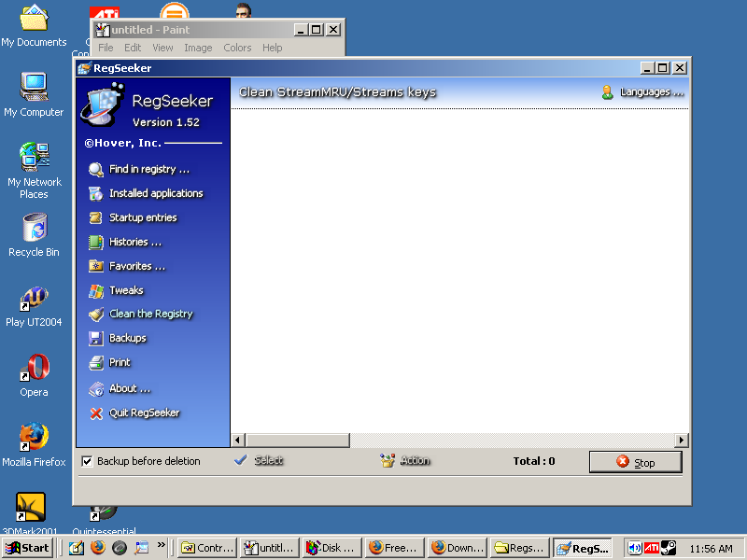The image size is (747, 560).
Task: Quit RegSeeker via the red X icon
Action: (95, 413)
